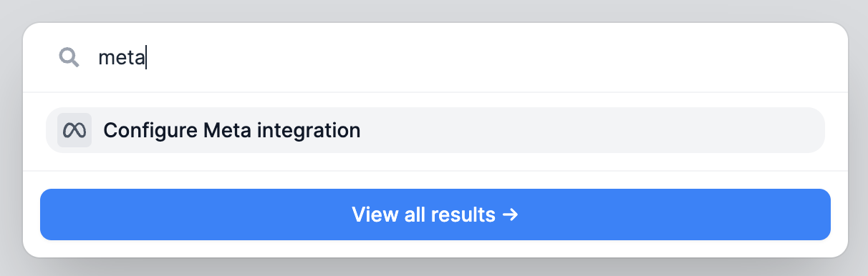Click the highlighted suggestion row background

point(435,130)
